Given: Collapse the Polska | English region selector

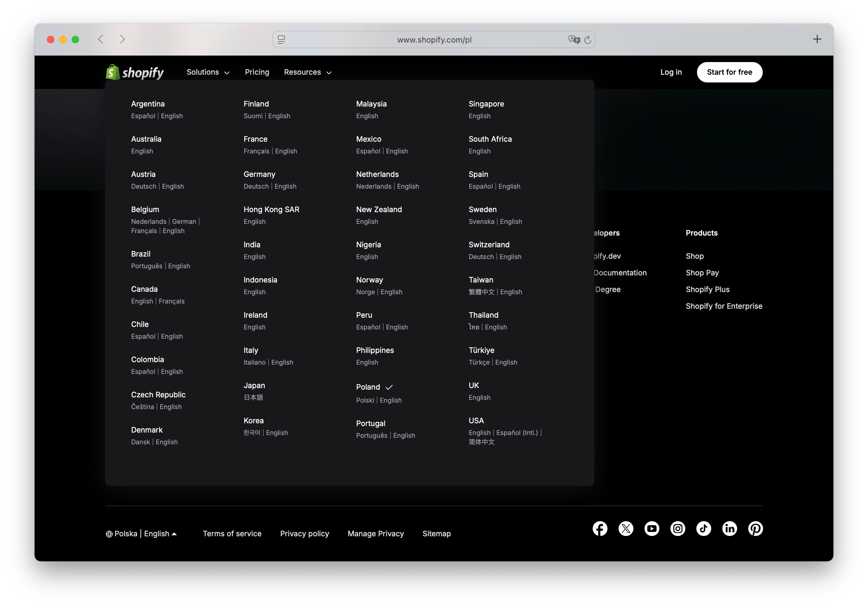Looking at the screenshot, I should (x=141, y=534).
